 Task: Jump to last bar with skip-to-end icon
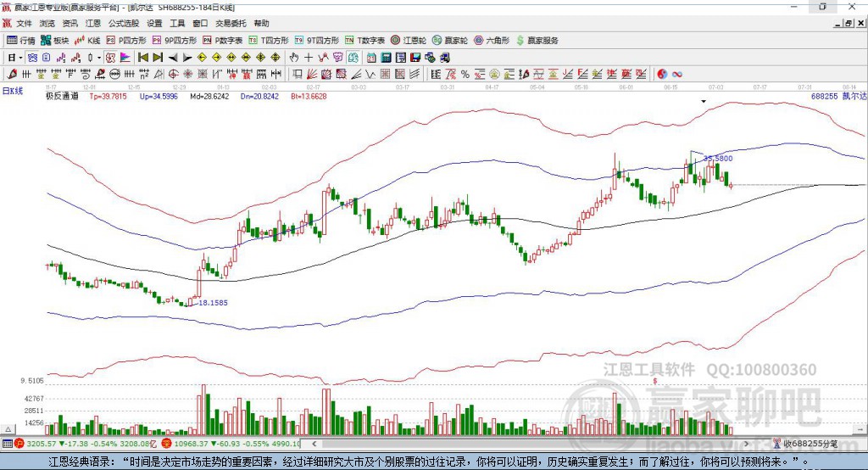tap(158, 58)
